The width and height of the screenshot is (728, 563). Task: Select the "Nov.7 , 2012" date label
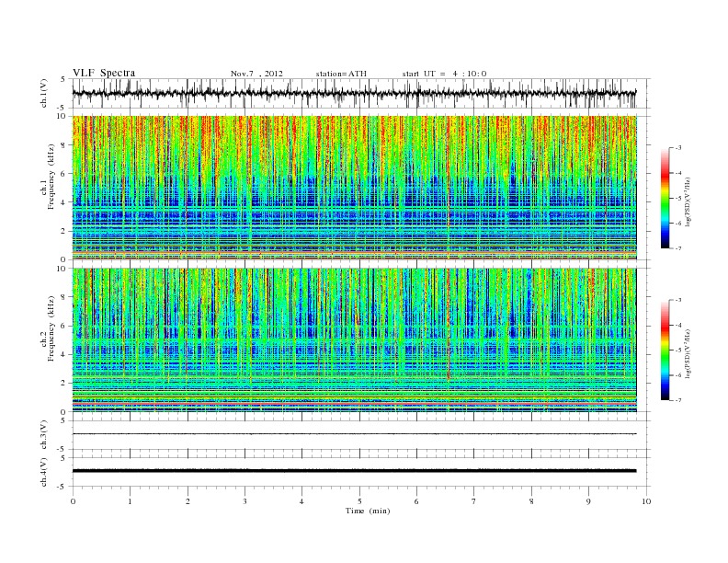(x=256, y=74)
